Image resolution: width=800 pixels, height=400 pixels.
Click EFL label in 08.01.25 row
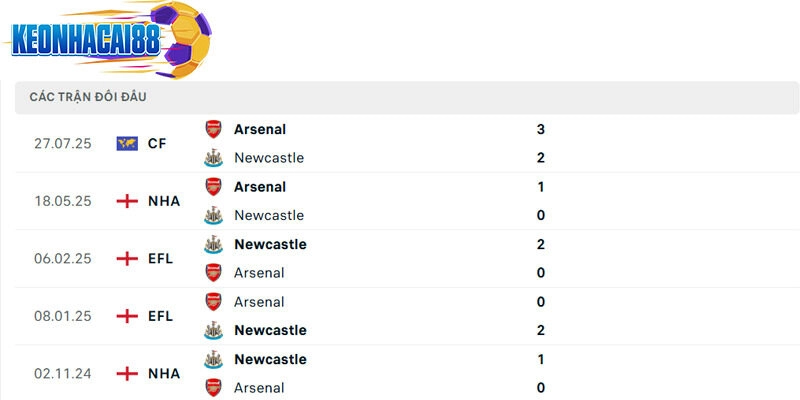[160, 316]
